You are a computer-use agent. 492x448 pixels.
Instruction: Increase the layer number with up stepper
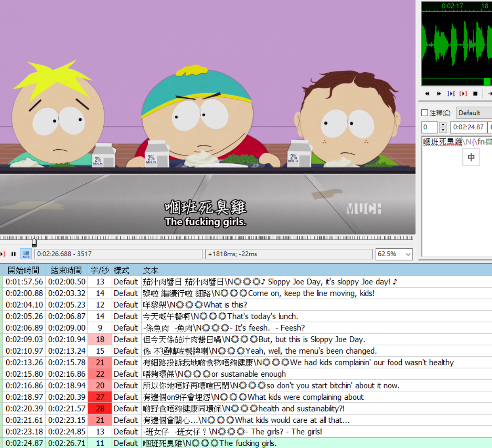[x=443, y=125]
